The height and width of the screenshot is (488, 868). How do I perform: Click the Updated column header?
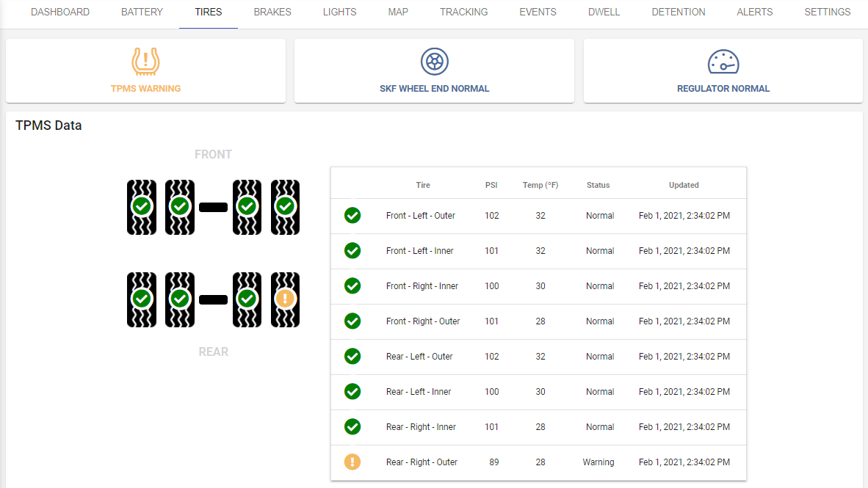684,185
